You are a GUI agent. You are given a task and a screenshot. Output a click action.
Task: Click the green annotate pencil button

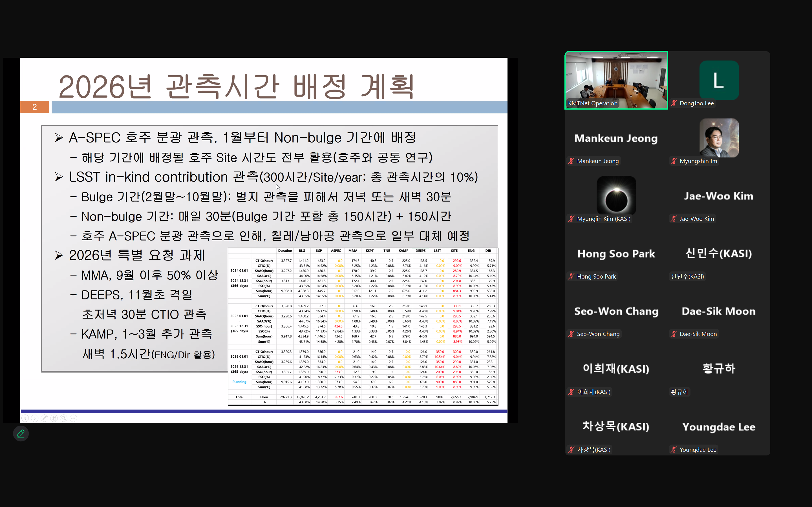pos(21,433)
